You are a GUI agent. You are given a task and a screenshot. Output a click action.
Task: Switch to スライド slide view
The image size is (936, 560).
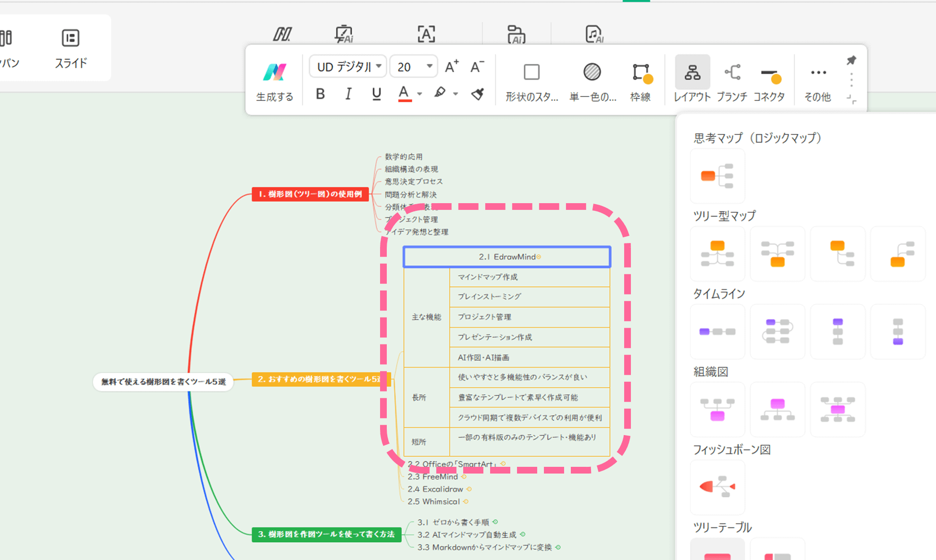point(71,48)
